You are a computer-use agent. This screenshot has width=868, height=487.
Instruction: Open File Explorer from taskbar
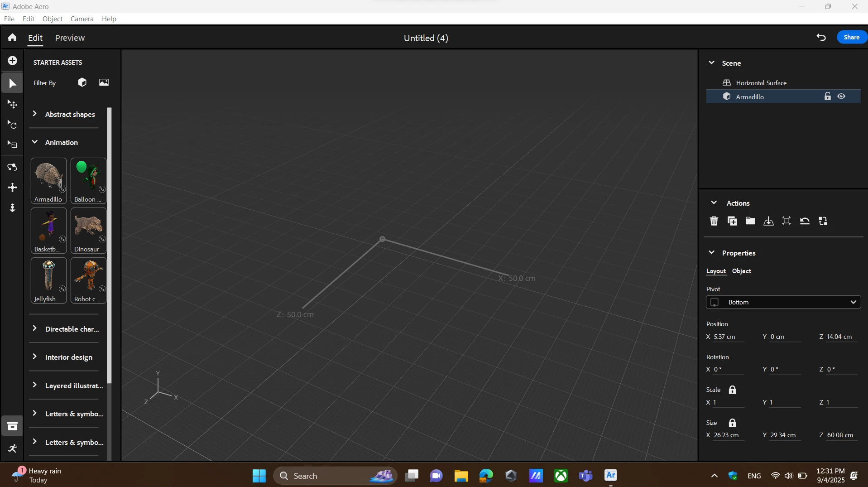tap(461, 476)
